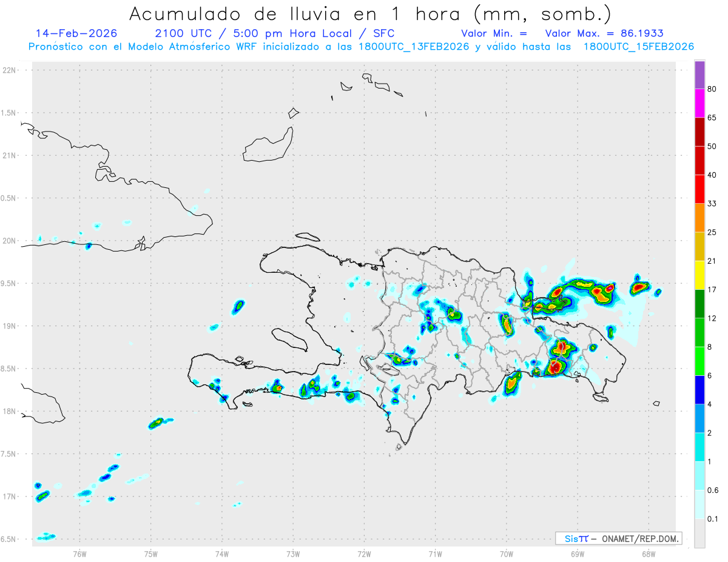Select the dark red swatch between 50 and 65
728x562 pixels.
point(699,132)
